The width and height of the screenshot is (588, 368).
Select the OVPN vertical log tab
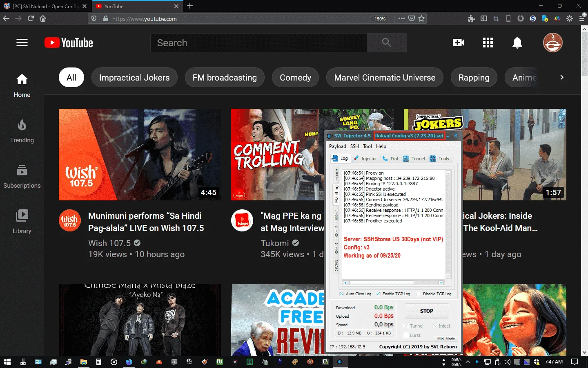coord(336,266)
